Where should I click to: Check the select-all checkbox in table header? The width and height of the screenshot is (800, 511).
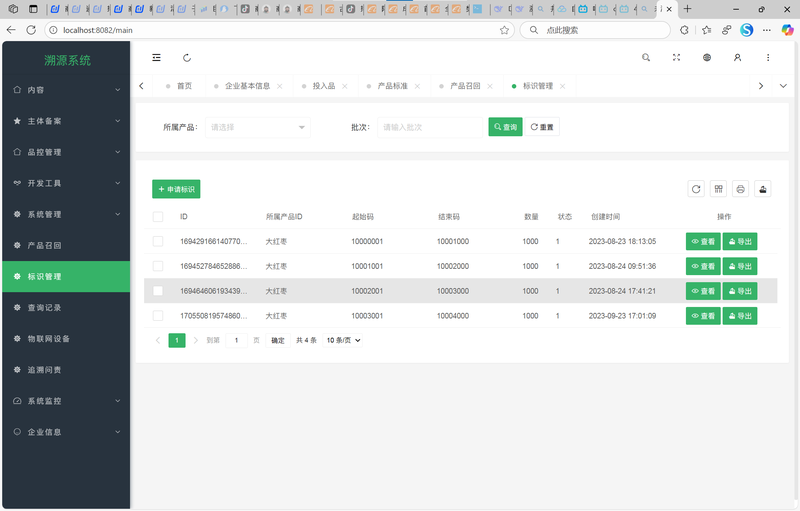click(158, 217)
